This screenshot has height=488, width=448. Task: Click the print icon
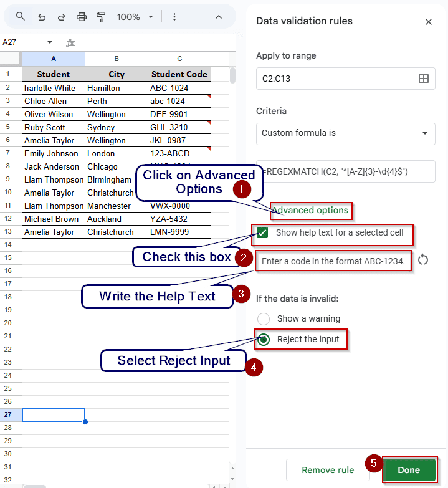pos(82,17)
